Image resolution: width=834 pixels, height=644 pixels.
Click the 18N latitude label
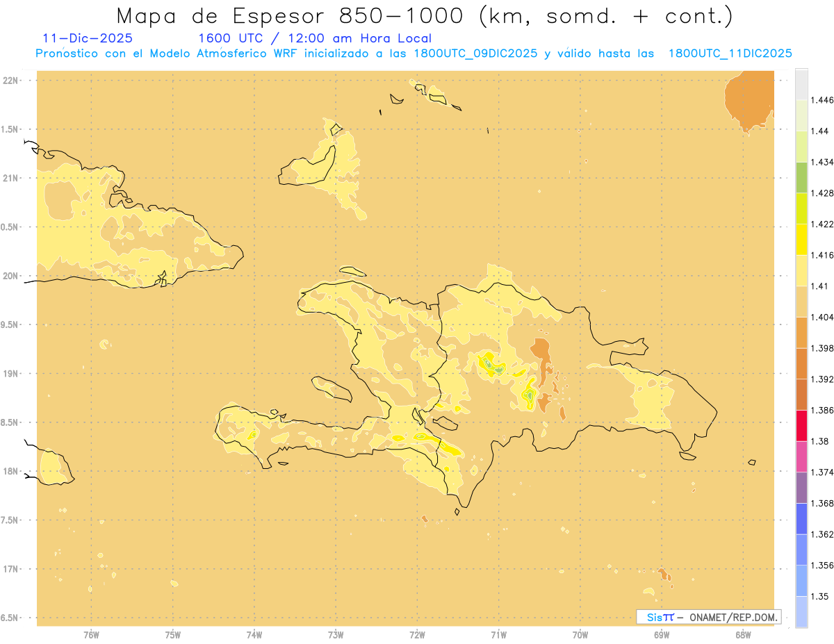pos(11,471)
